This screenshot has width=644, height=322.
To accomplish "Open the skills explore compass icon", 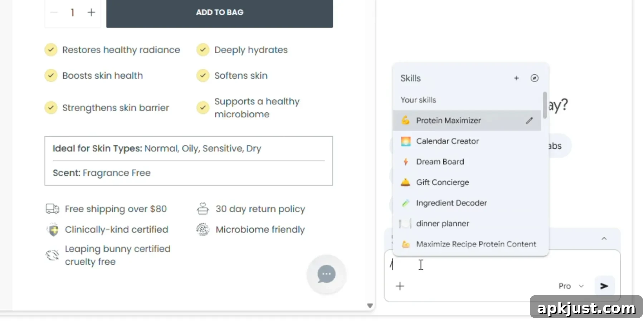I will pos(535,78).
